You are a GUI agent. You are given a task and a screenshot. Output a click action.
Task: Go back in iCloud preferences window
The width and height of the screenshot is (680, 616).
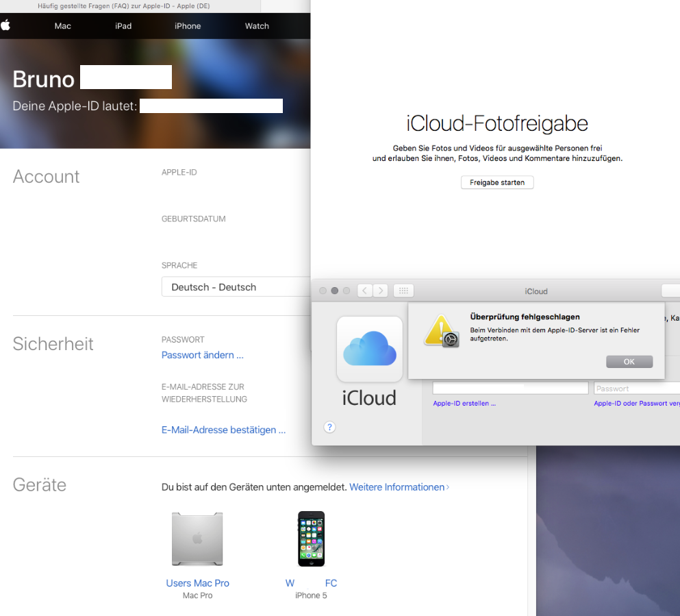coord(364,291)
